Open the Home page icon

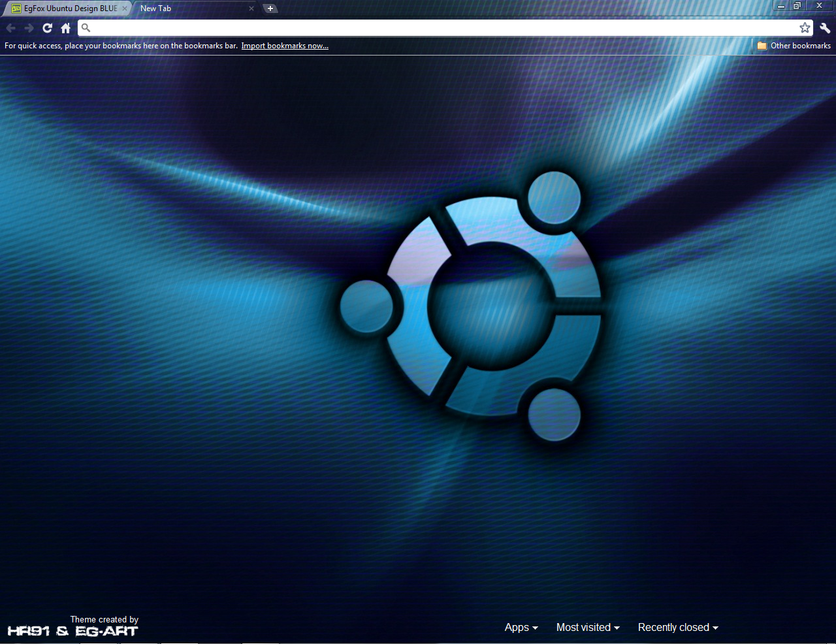coord(65,28)
